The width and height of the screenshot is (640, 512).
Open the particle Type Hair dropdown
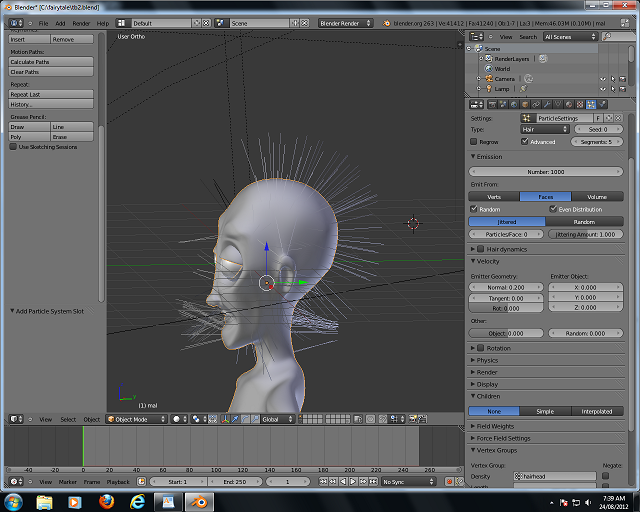[x=544, y=129]
